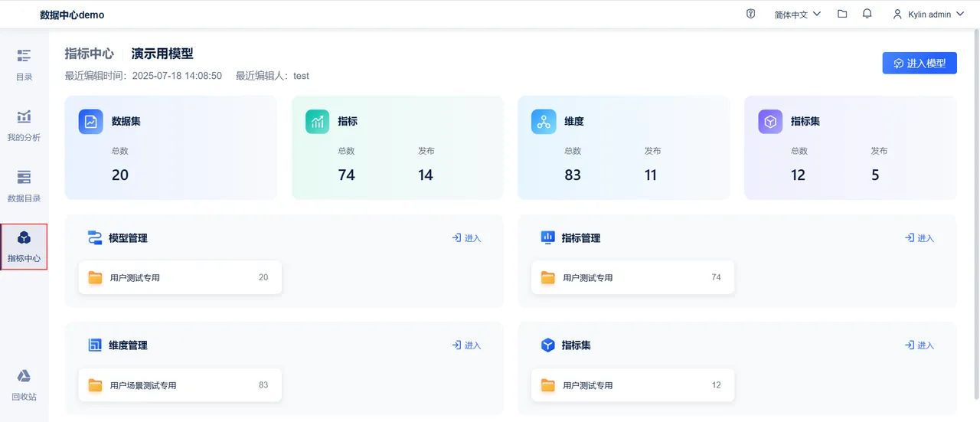980x422 pixels.
Task: Click the 数据集 card icon
Action: click(x=90, y=121)
